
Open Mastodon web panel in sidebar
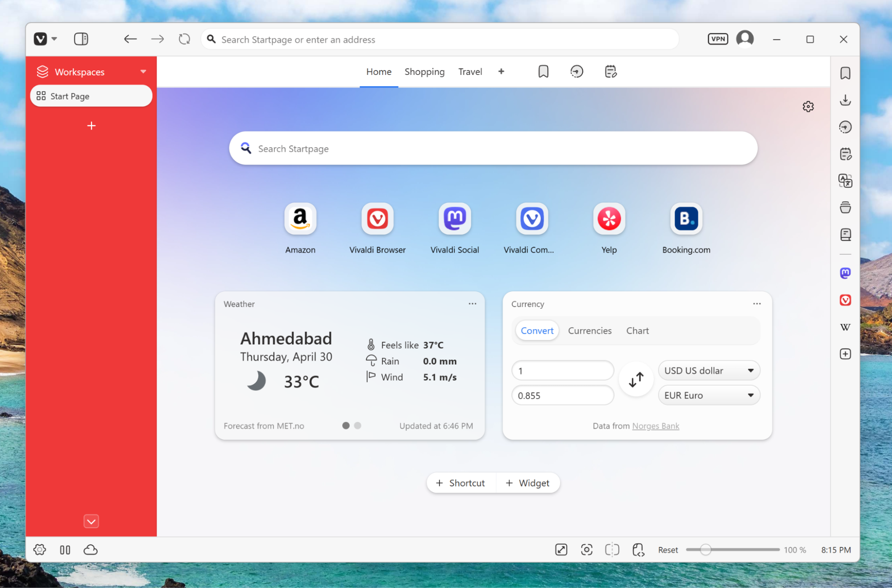pos(845,273)
